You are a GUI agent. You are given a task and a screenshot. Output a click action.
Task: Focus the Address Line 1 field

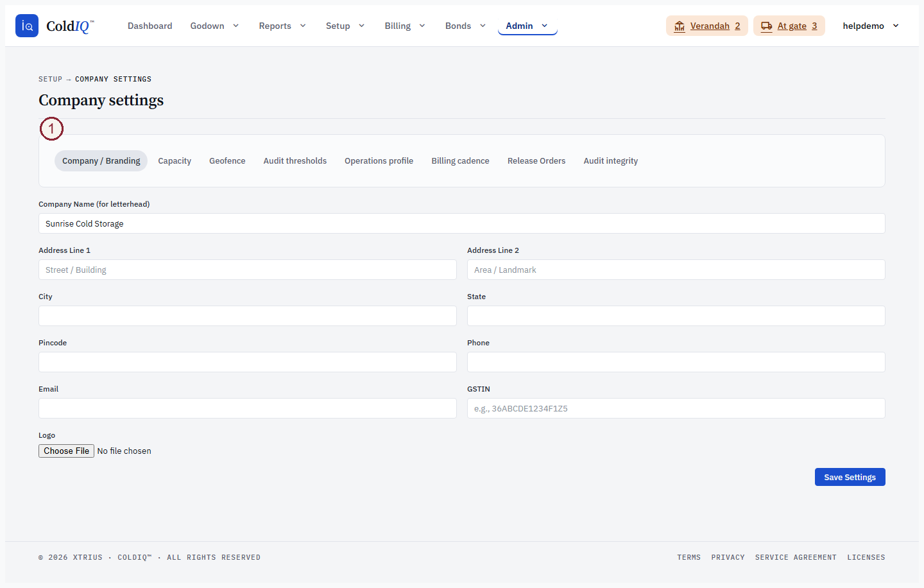[x=248, y=270]
